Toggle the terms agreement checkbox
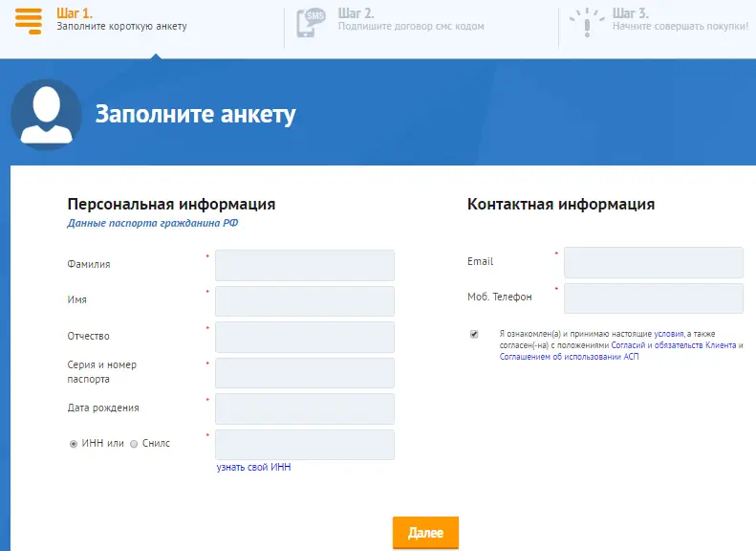 tap(474, 334)
